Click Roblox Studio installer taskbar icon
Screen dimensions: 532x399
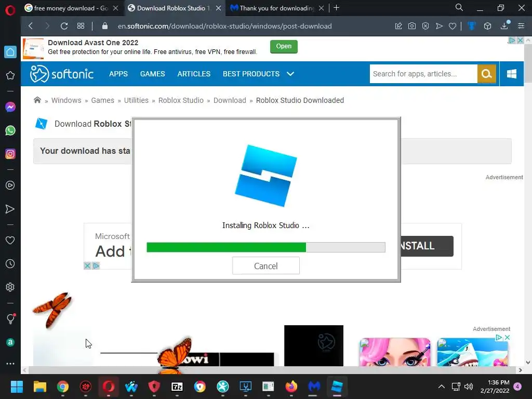point(337,387)
